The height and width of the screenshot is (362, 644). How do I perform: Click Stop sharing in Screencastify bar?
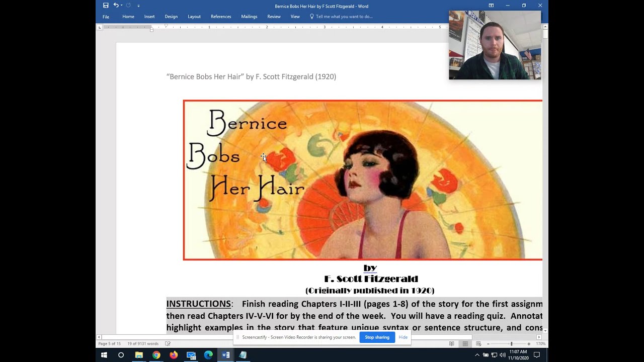[x=377, y=337]
